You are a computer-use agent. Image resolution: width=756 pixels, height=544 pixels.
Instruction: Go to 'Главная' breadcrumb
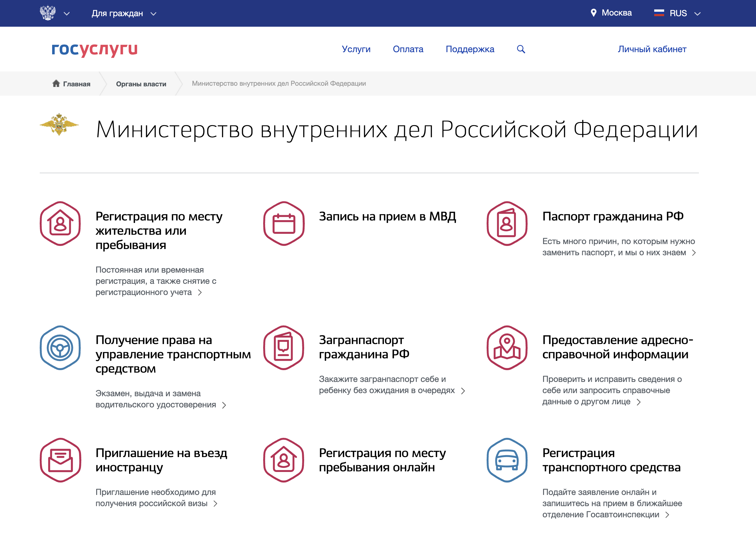click(77, 84)
